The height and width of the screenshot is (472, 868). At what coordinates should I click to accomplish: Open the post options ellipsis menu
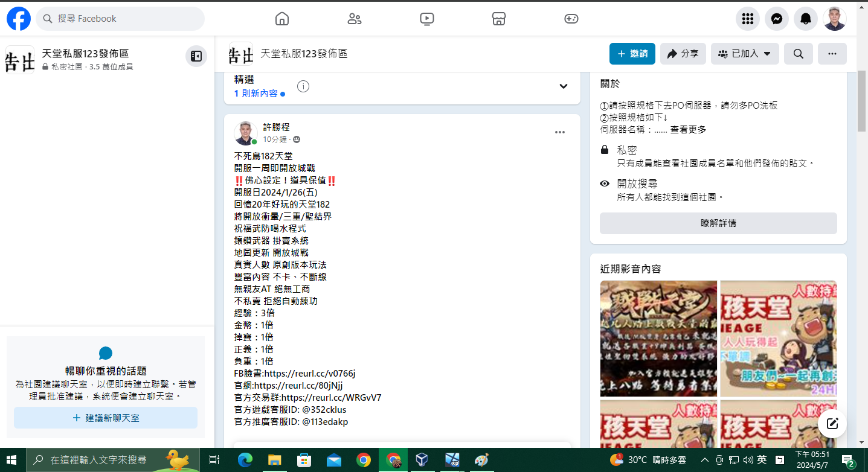pyautogui.click(x=560, y=132)
